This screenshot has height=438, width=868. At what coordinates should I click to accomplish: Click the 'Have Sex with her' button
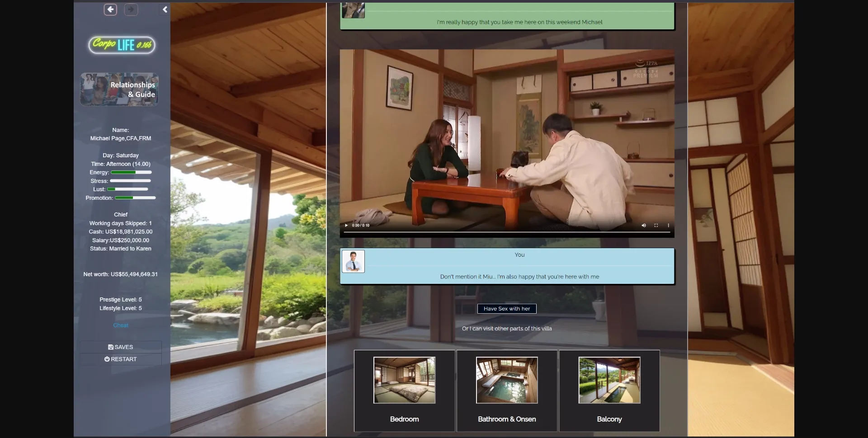(507, 309)
